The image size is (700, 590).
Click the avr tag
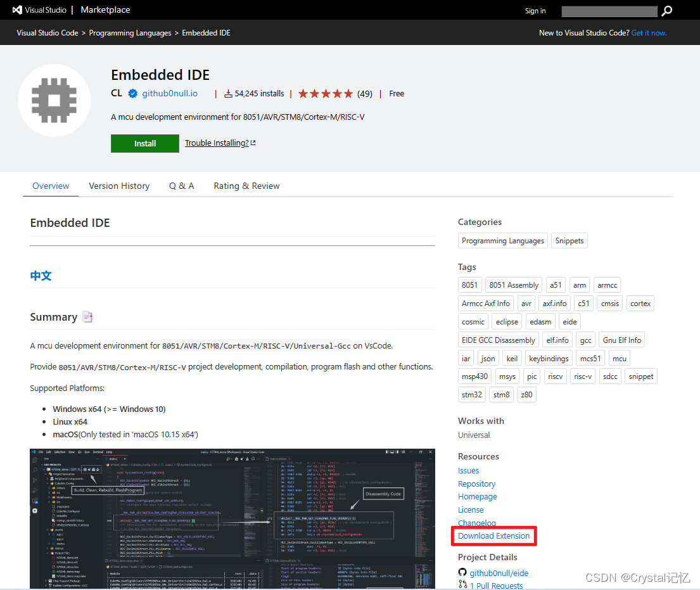point(526,304)
